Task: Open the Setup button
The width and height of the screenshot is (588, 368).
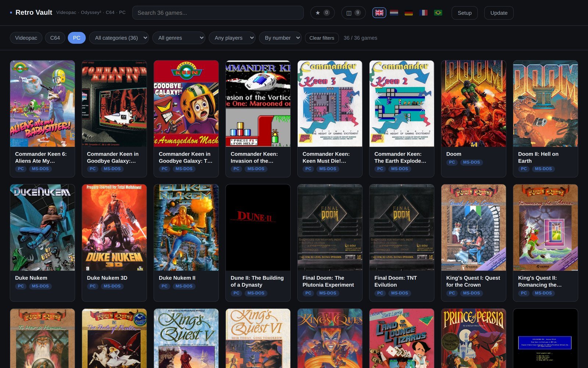Action: pos(465,13)
